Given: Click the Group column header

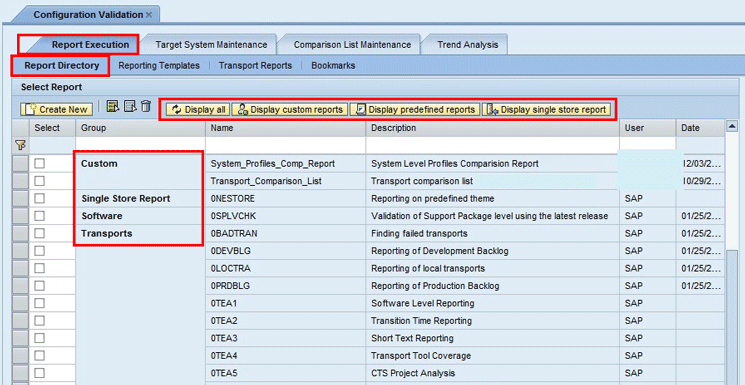Looking at the screenshot, I should [140, 128].
